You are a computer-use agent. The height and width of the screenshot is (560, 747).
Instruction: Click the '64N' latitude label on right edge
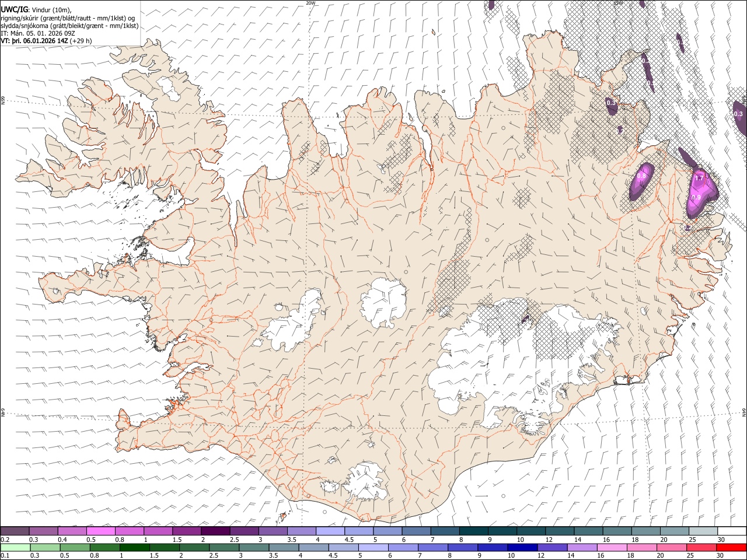(744, 412)
